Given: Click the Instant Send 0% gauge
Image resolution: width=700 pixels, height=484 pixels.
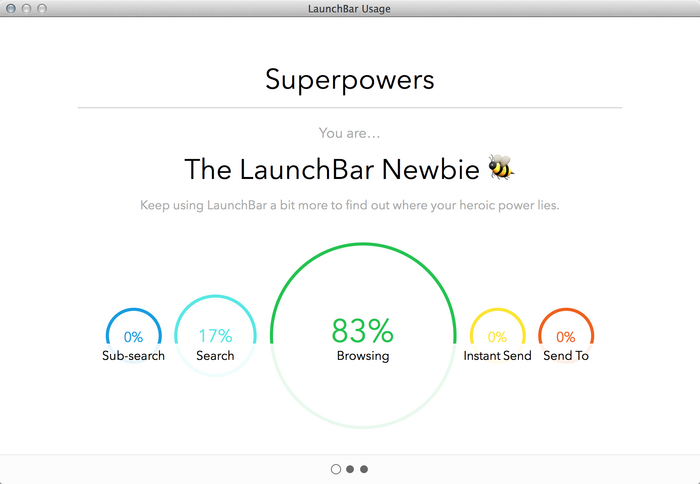Looking at the screenshot, I should click(x=497, y=337).
